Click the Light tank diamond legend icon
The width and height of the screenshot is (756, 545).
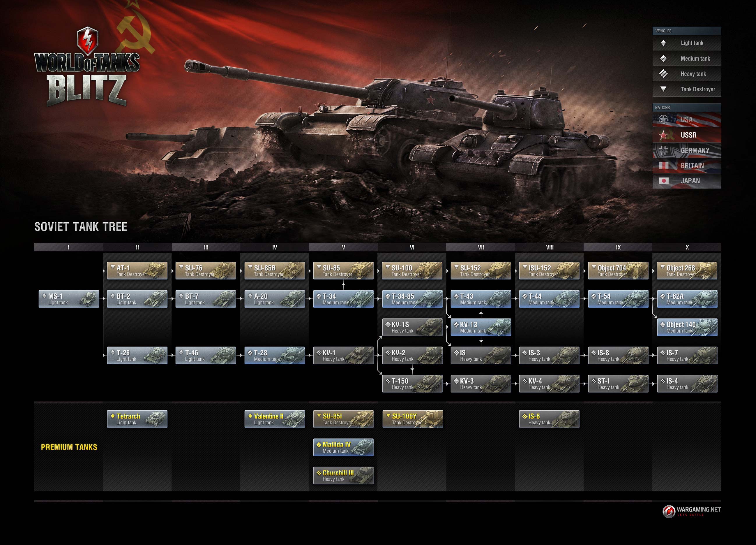tap(663, 43)
